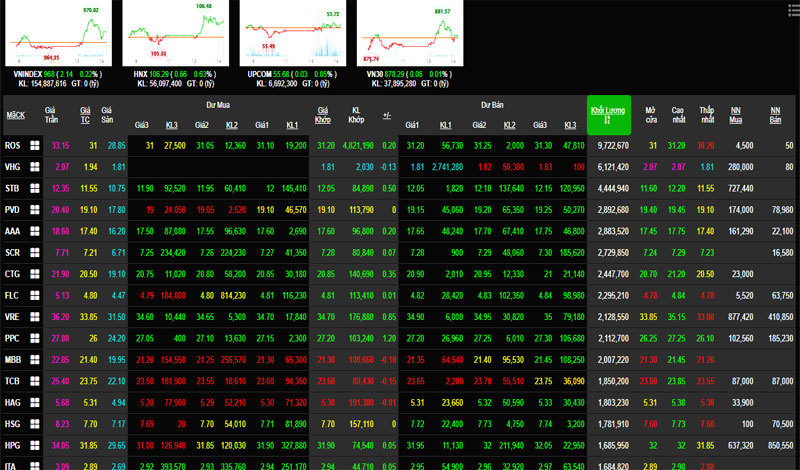Click the PVD row grid icon
This screenshot has width=800, height=470.
click(35, 209)
